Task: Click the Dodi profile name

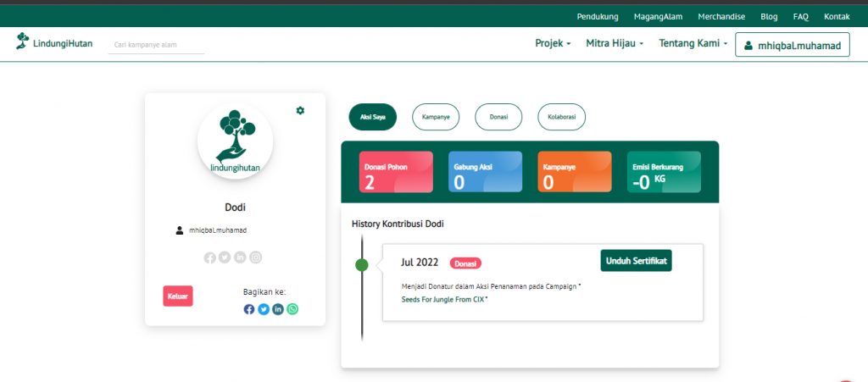Action: (235, 208)
